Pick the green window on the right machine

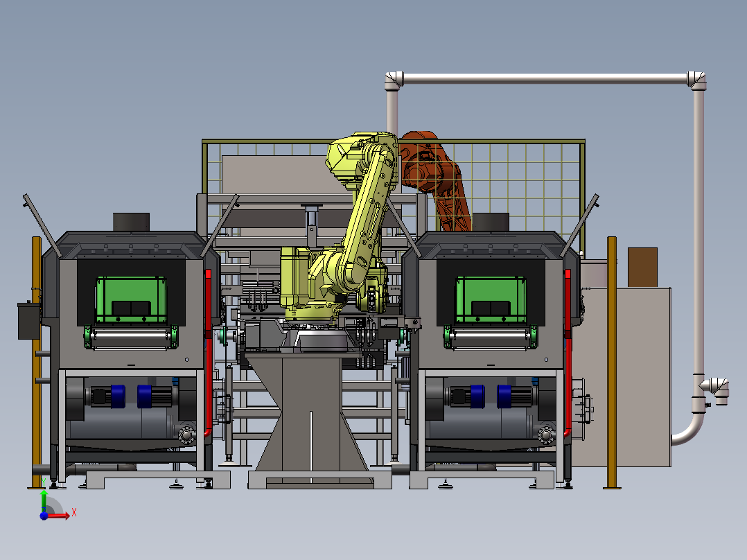pyautogui.click(x=491, y=299)
